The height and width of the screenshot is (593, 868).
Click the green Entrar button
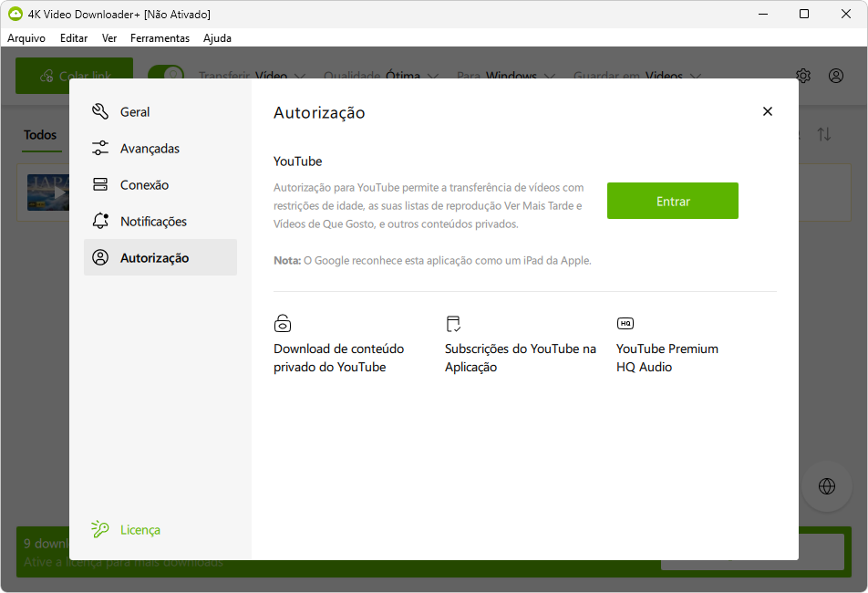click(673, 201)
